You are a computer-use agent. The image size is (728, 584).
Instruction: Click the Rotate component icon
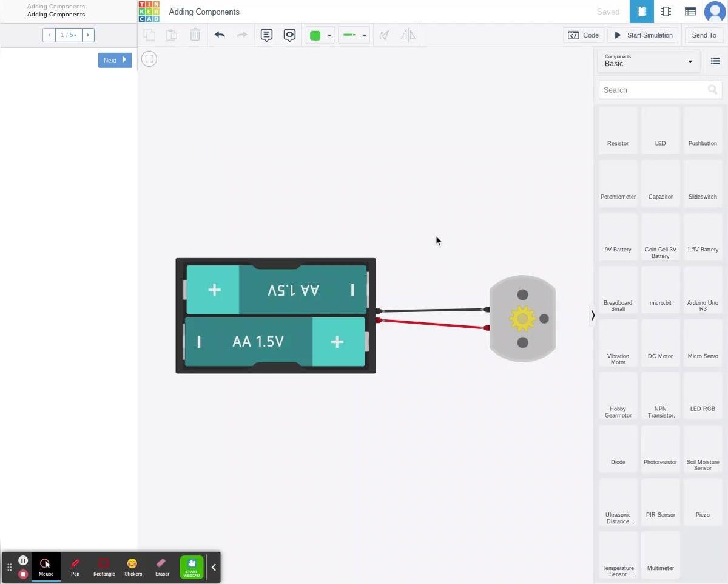point(384,35)
